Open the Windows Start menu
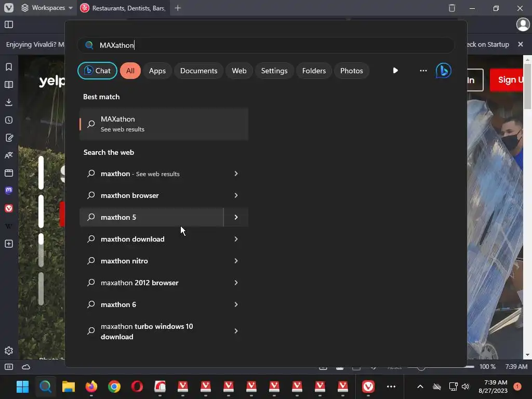 coord(23,387)
